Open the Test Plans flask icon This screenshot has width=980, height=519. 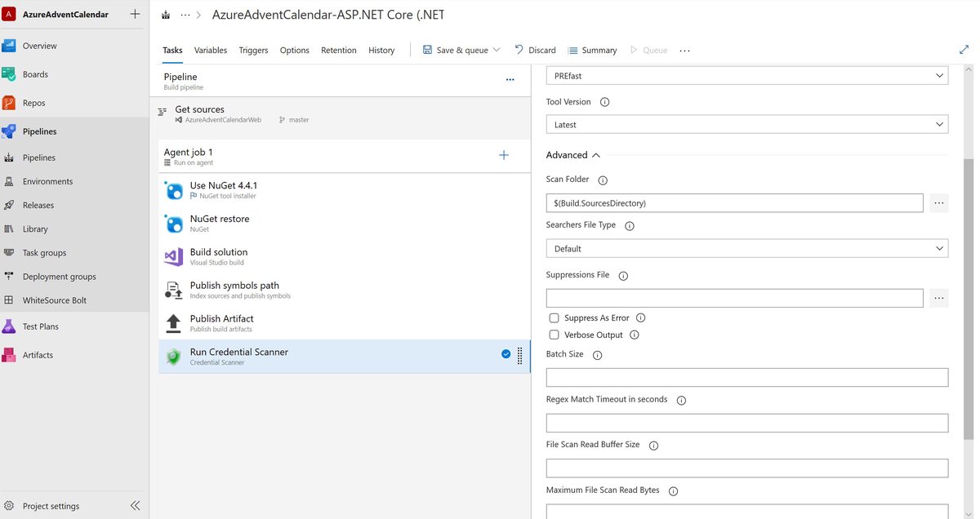(x=9, y=326)
